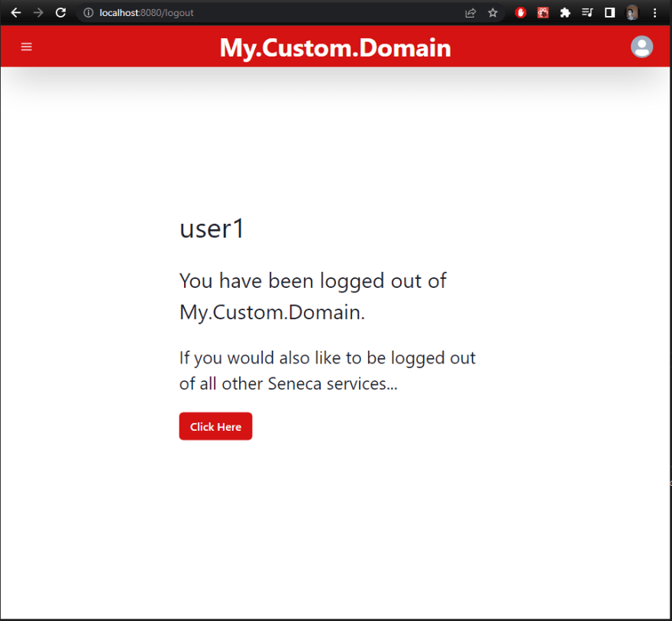672x621 pixels.
Task: Click the 'You have been logged out of' text
Action: [313, 281]
